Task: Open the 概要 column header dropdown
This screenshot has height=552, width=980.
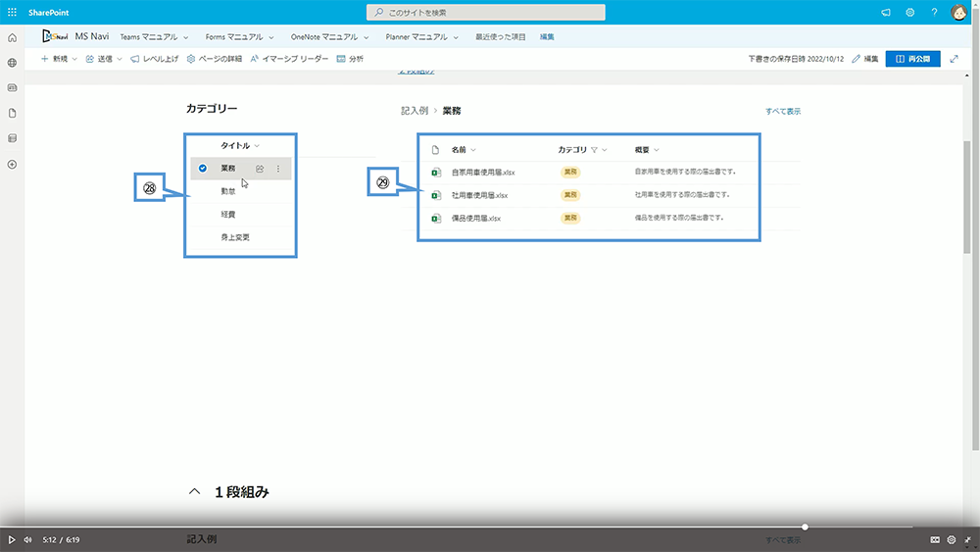Action: pyautogui.click(x=647, y=150)
